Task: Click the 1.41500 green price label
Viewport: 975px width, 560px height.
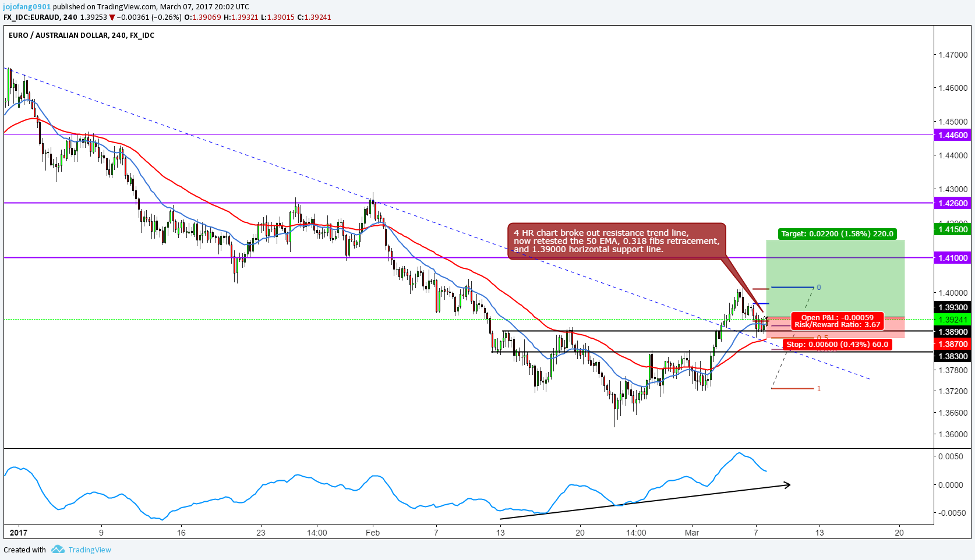Action: tap(953, 229)
